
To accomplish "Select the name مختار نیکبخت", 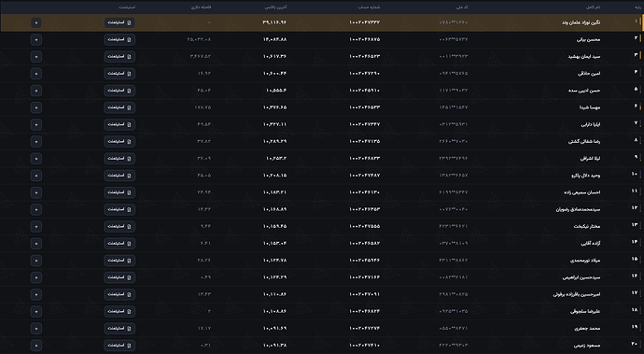I will [x=587, y=227].
